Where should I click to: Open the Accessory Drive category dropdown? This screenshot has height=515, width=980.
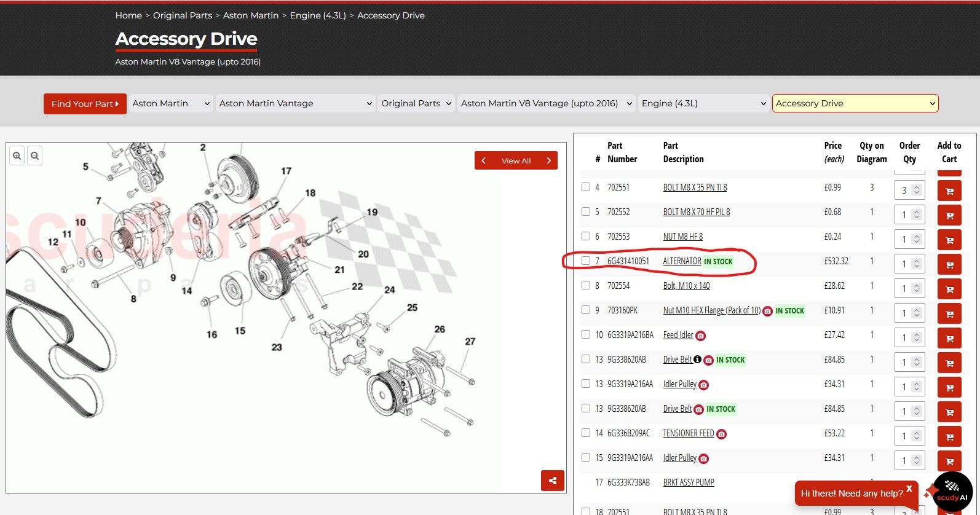click(855, 103)
